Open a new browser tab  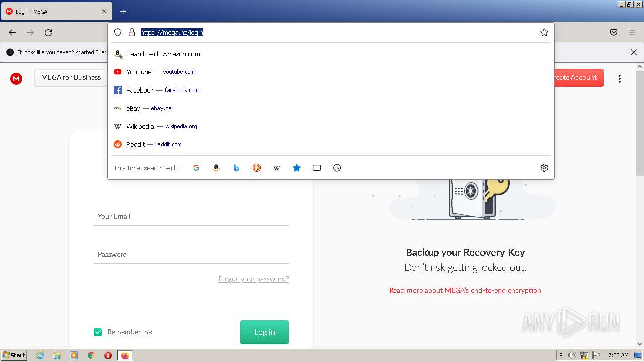click(x=123, y=11)
